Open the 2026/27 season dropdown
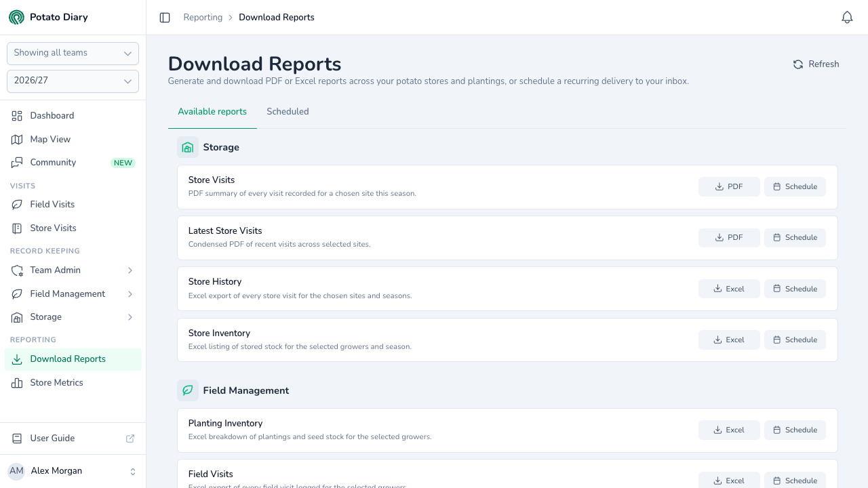Screen dimensions: 868x488 (x=73, y=81)
